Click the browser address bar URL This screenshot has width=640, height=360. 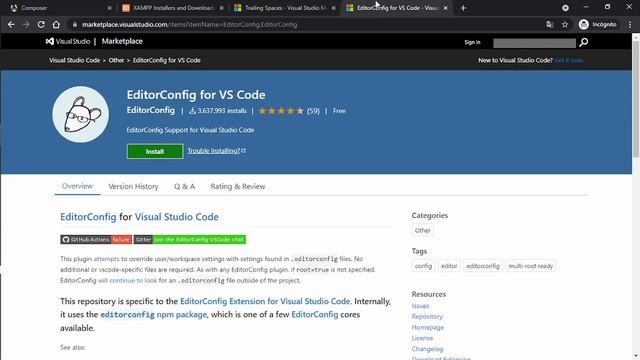(190, 24)
